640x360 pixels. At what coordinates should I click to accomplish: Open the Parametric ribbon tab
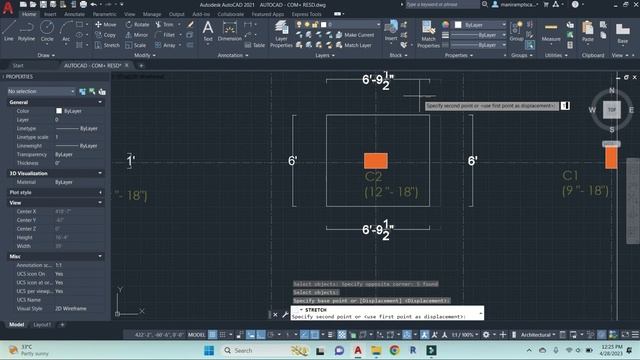[104, 14]
